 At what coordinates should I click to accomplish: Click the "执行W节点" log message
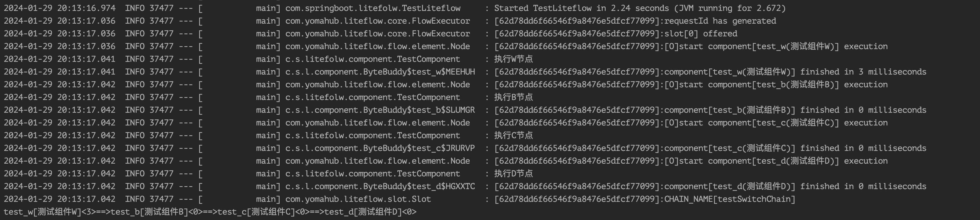click(513, 59)
